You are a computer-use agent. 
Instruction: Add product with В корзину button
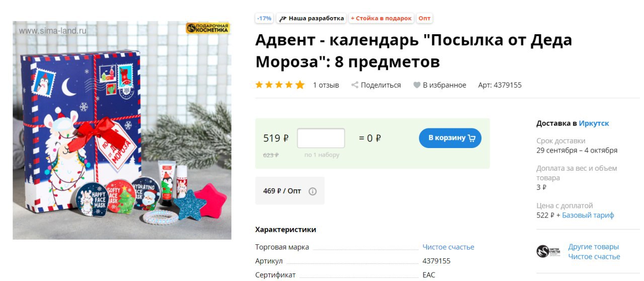(x=450, y=138)
